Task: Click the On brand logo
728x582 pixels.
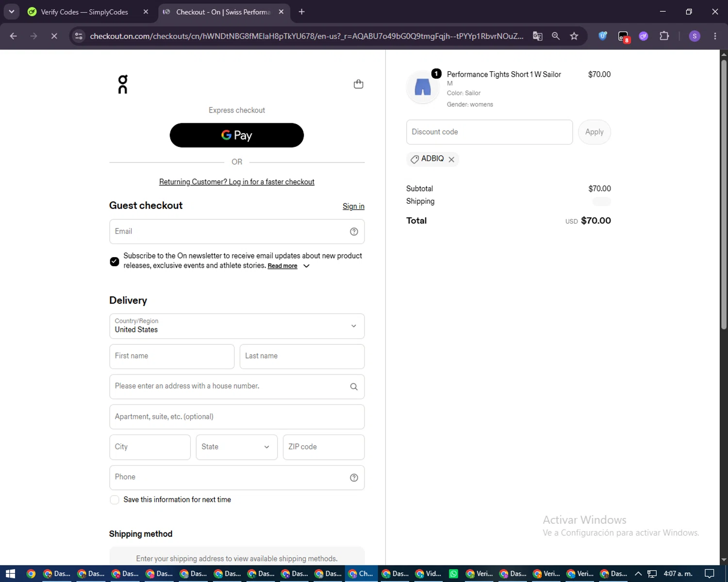Action: pyautogui.click(x=123, y=84)
